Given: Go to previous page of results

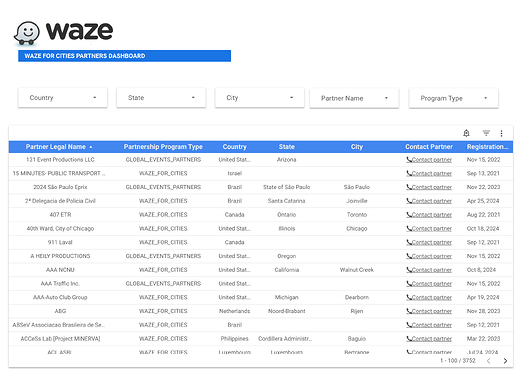Looking at the screenshot, I should (x=489, y=361).
